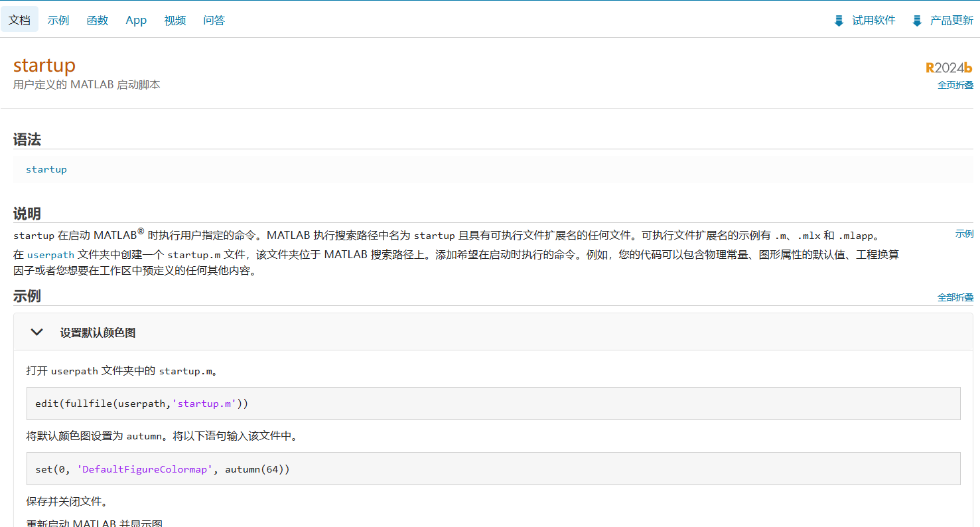Screen dimensions: 980x527
Task: Click the download icon beside 试用软件
Action: pyautogui.click(x=839, y=21)
